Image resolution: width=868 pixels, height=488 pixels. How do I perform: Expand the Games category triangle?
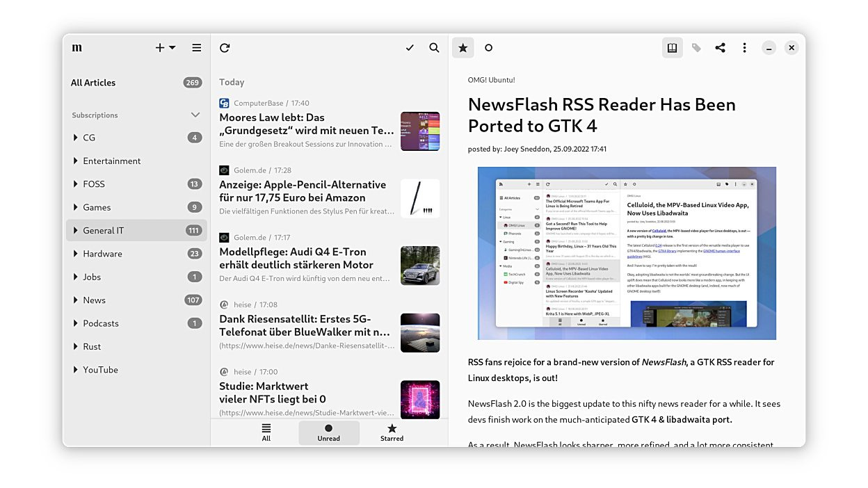75,207
